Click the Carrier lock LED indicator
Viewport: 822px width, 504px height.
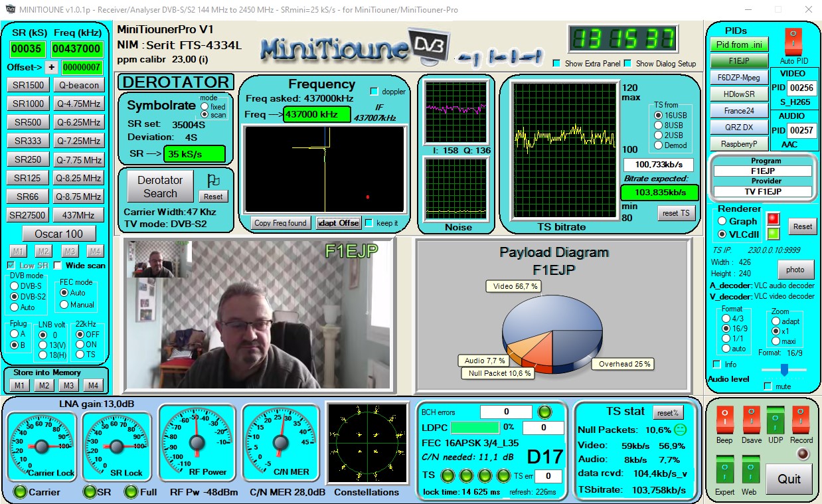pyautogui.click(x=20, y=492)
